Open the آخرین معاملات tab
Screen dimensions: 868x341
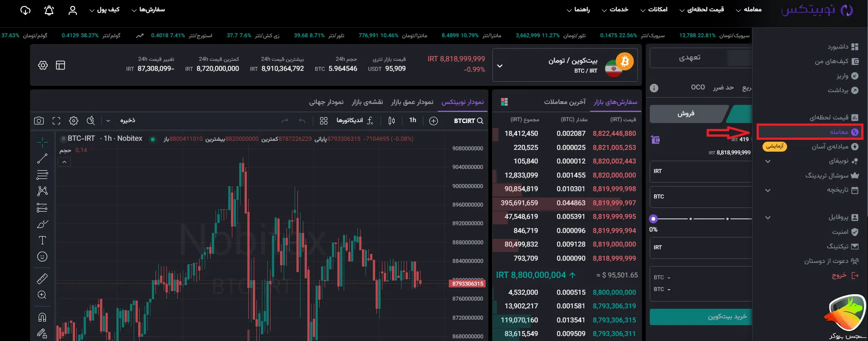coord(565,102)
